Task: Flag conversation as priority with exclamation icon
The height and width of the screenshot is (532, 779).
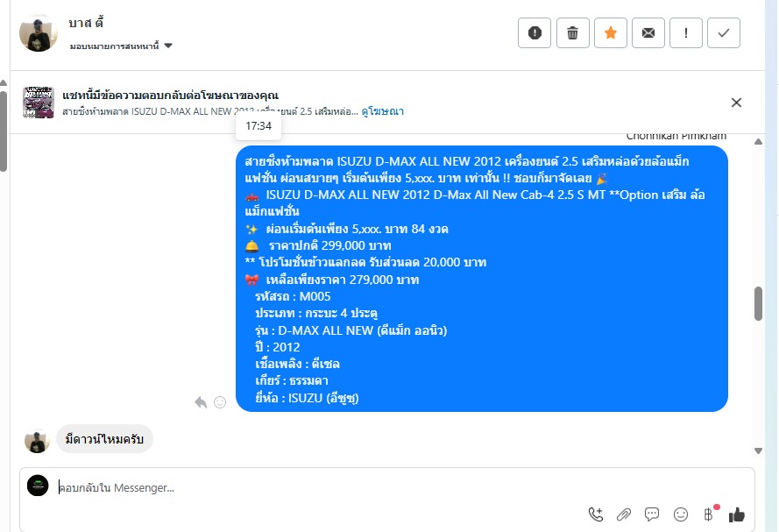Action: 686,32
